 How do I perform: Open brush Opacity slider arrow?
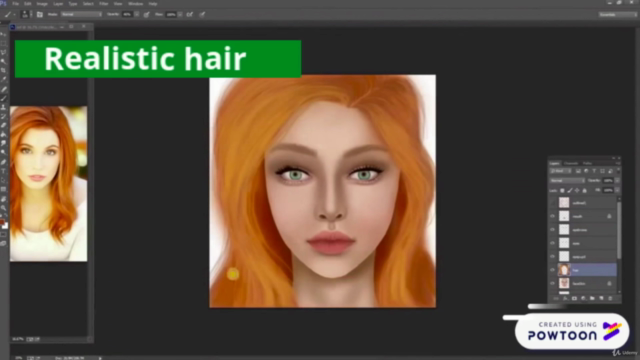137,14
